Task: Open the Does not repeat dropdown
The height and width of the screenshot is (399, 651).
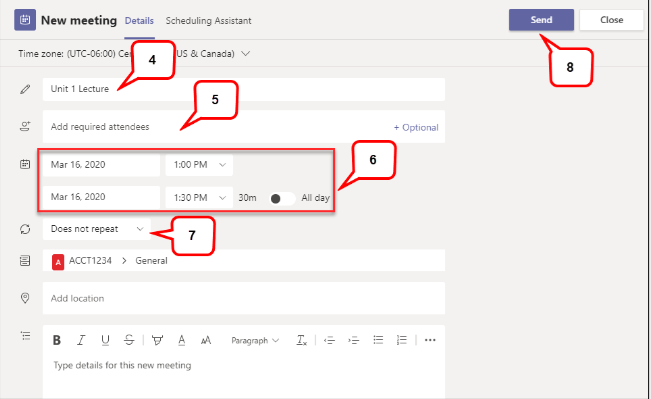Action: (x=97, y=229)
